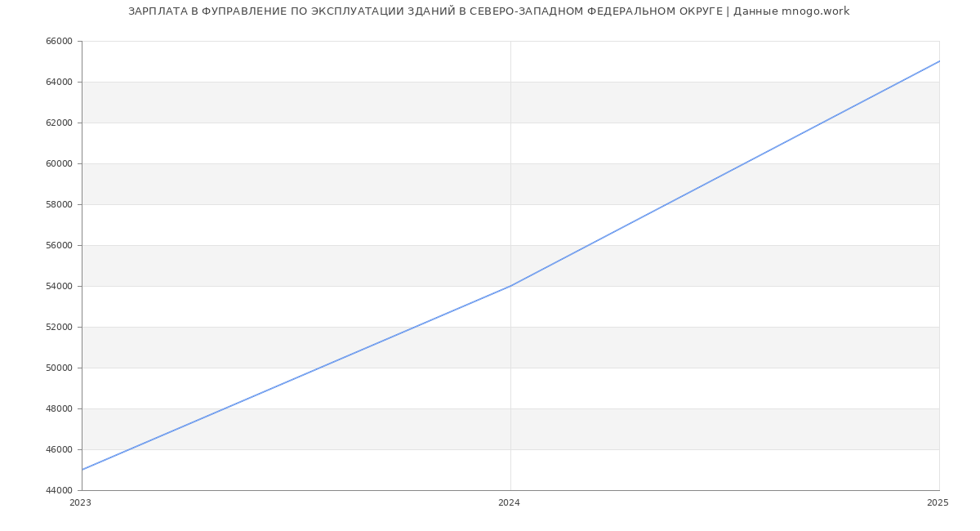Click the 56000 y-axis label
The width and height of the screenshot is (980, 531).
[59, 246]
